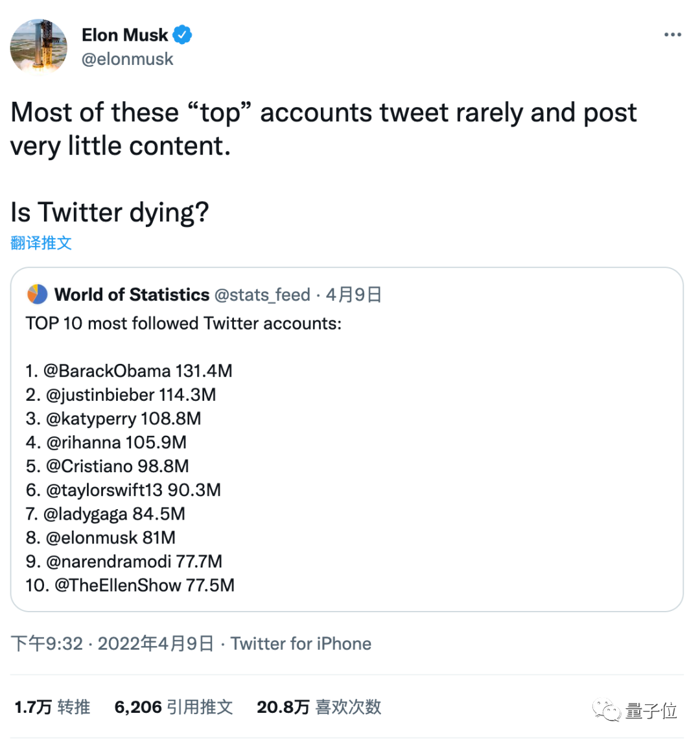Open the 下午9:32 2022年4月9日 timestamp
Viewport: 700px width, 742px height.
[x=112, y=643]
